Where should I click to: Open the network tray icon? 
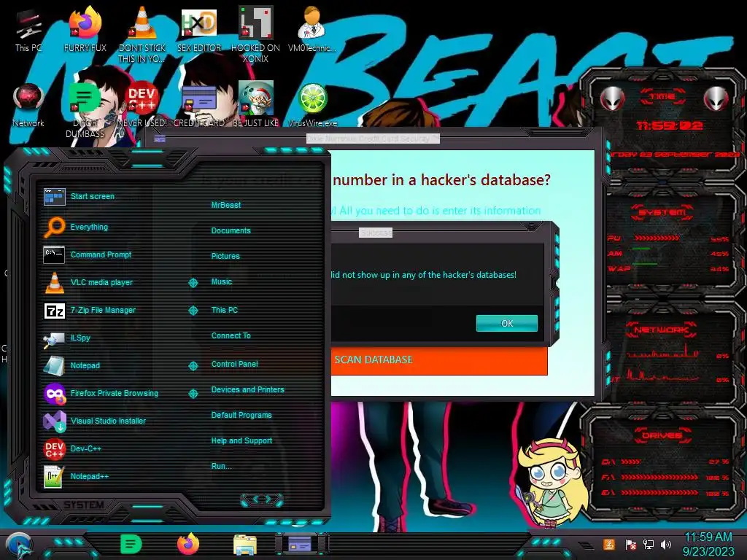649,544
